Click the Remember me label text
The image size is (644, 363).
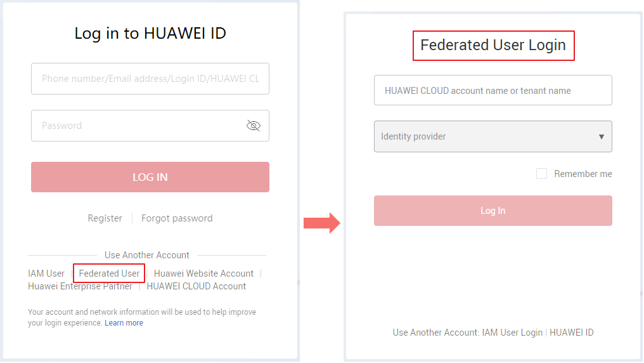coord(583,174)
